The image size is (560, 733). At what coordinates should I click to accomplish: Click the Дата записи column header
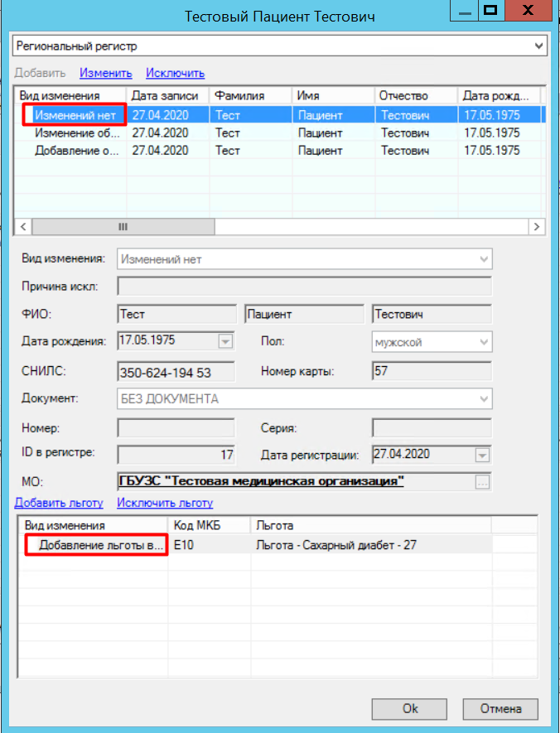[167, 95]
